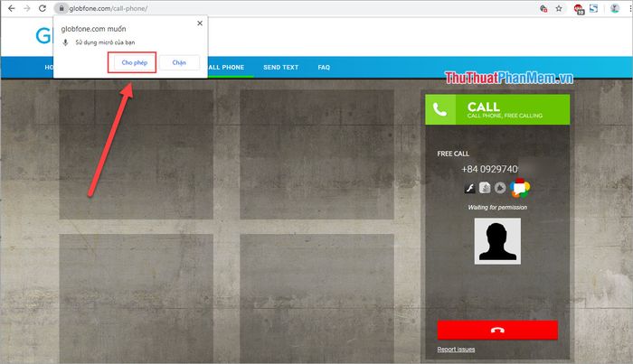Screen dimensions: 633x364
Task: Allow microphone with the Cho phép button
Action: (135, 62)
